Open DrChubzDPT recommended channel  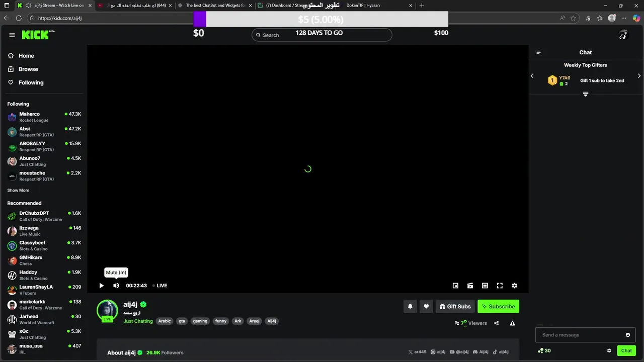click(x=44, y=216)
